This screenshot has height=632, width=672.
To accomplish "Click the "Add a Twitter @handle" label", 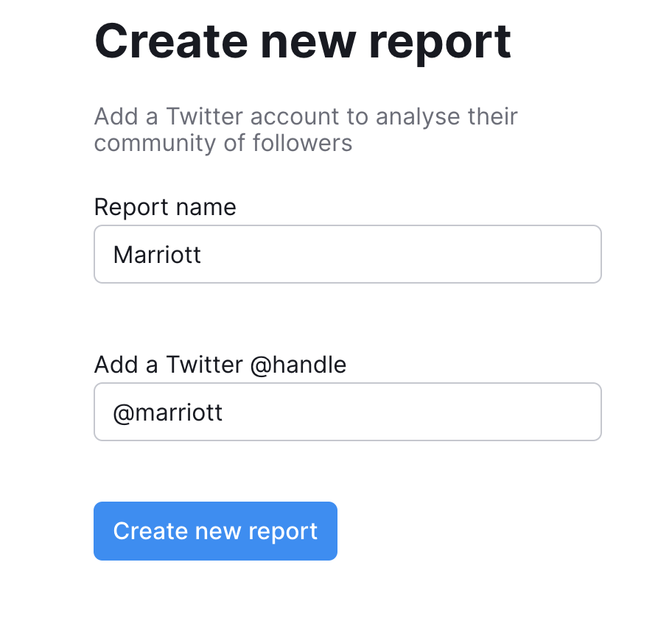I will pos(220,365).
